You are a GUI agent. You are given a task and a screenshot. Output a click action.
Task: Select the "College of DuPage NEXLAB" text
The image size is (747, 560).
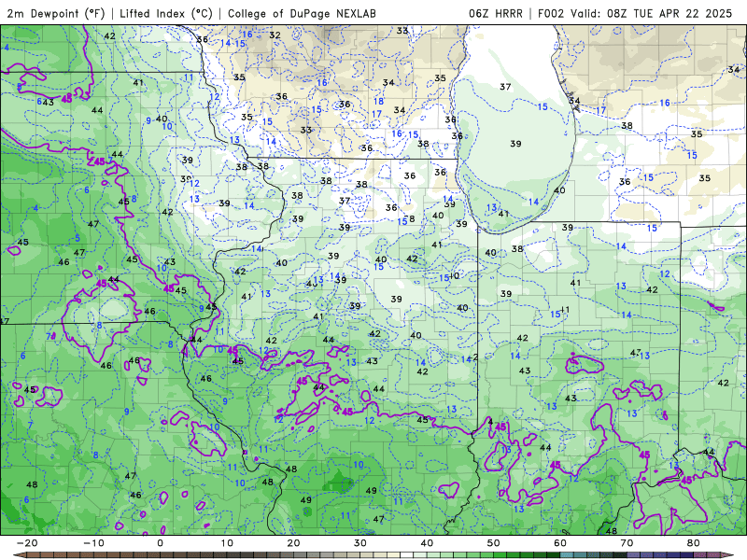pos(302,13)
